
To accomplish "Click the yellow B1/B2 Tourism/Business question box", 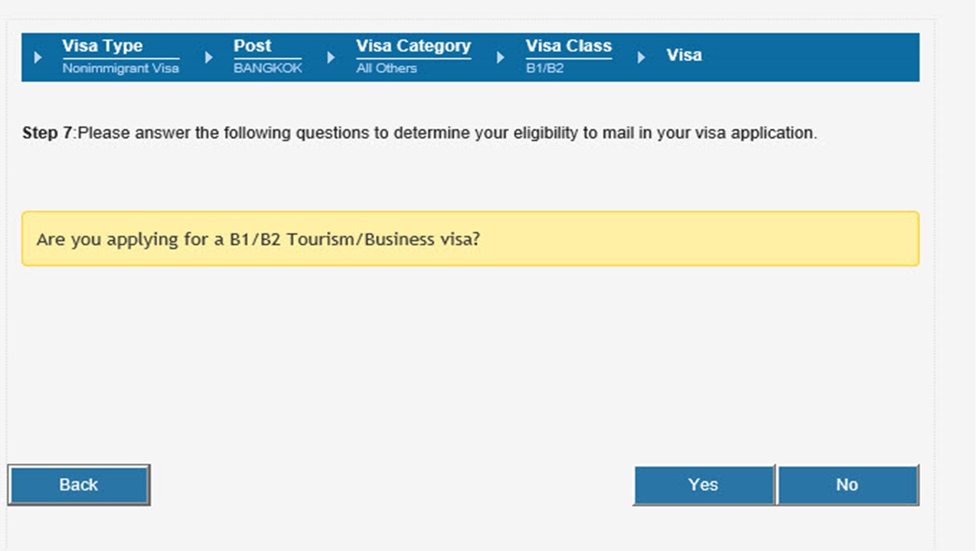I will 470,239.
